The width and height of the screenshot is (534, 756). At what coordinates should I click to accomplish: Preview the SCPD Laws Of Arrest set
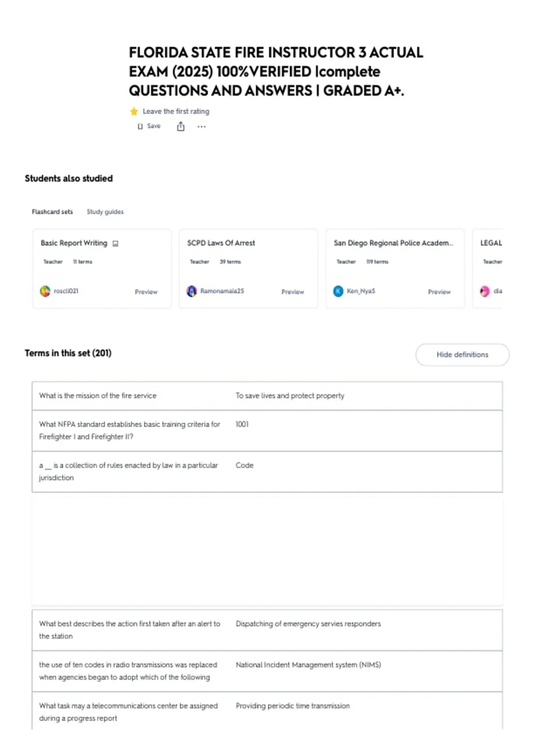(x=292, y=292)
